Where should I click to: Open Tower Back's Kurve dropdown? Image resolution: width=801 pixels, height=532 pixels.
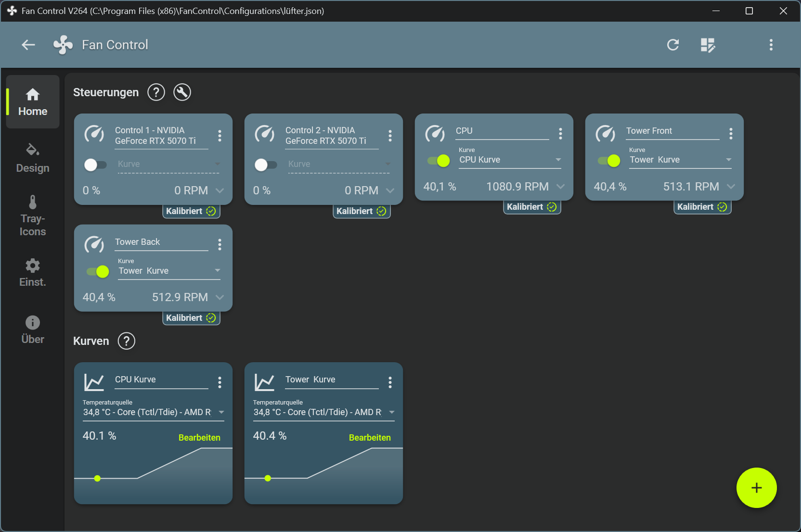pos(169,269)
